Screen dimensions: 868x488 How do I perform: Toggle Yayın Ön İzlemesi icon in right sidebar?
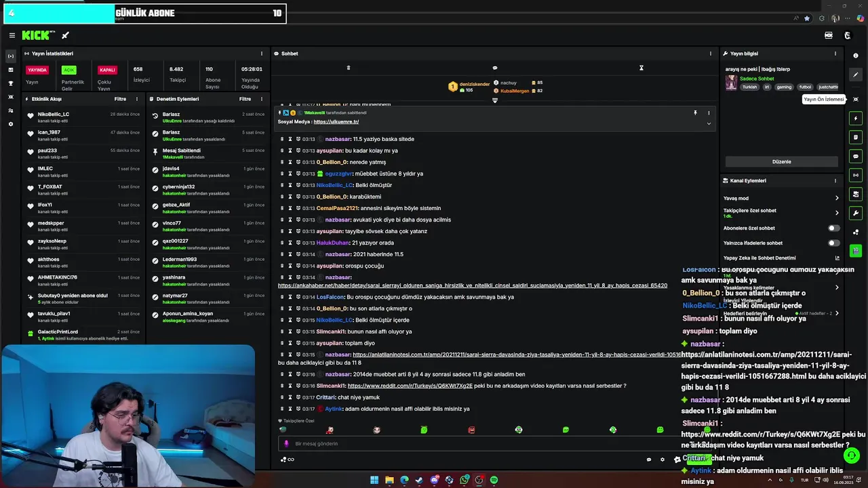tap(856, 100)
